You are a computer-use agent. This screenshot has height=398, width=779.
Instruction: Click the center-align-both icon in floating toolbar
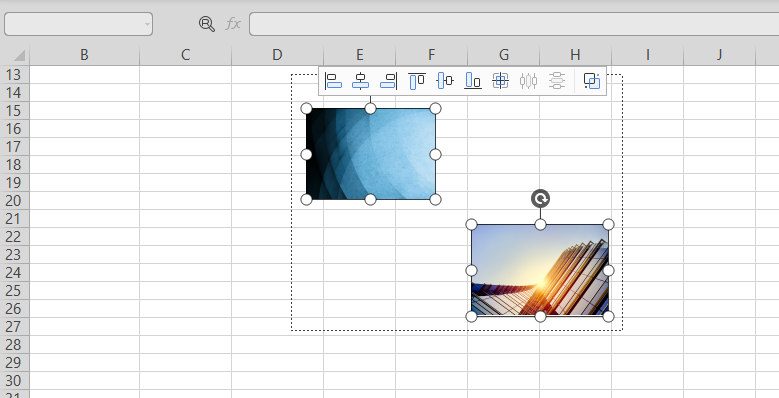pos(500,80)
